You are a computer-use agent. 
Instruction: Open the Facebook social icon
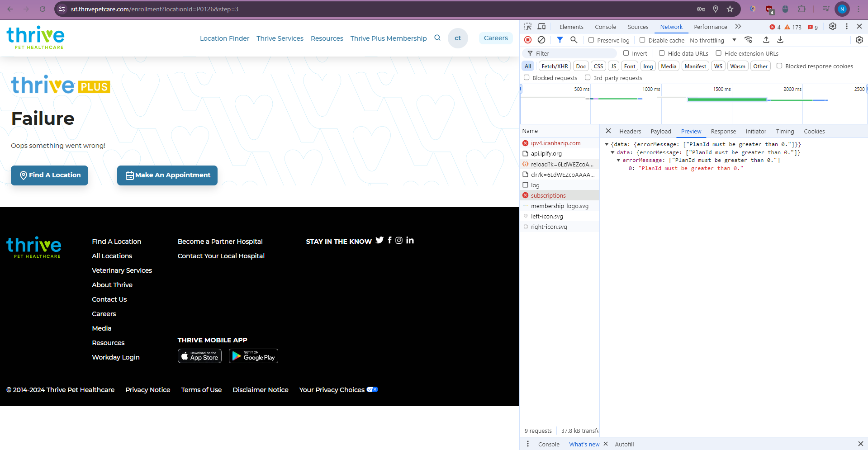(389, 240)
